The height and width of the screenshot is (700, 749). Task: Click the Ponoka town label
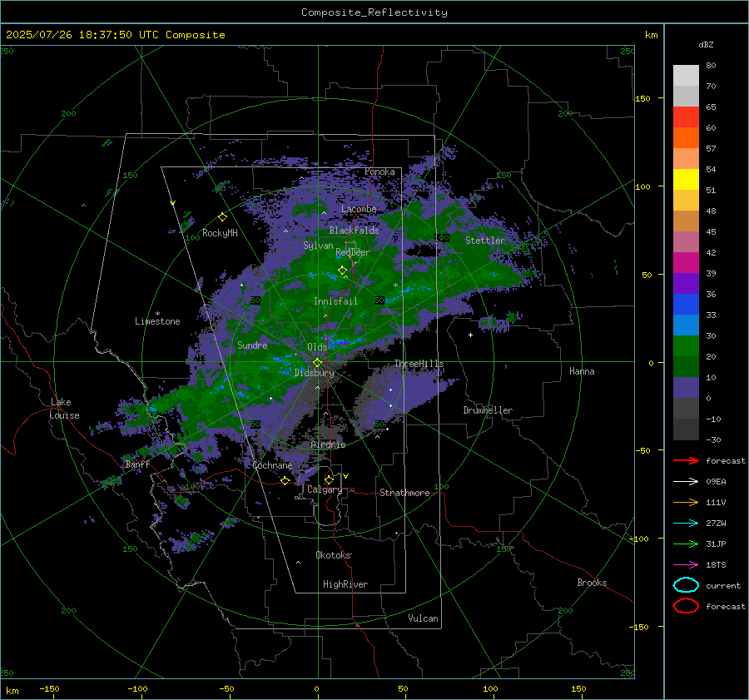point(379,171)
